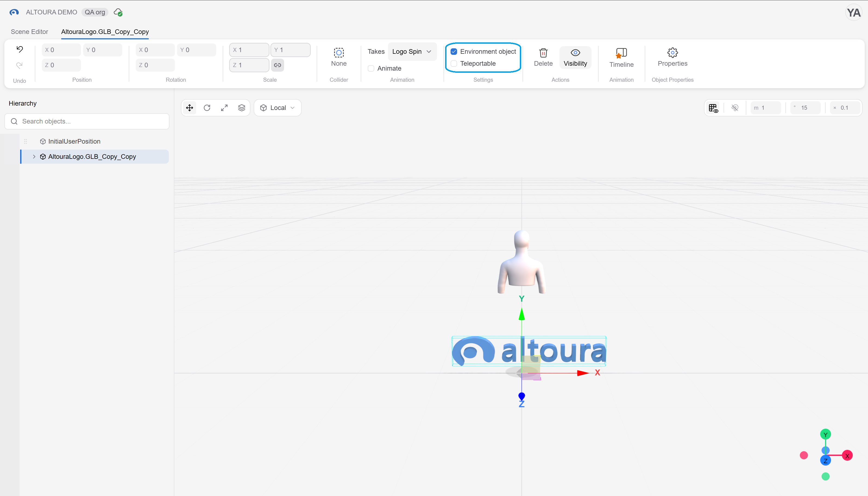Click the Position X input field
868x496 pixels.
click(x=61, y=50)
